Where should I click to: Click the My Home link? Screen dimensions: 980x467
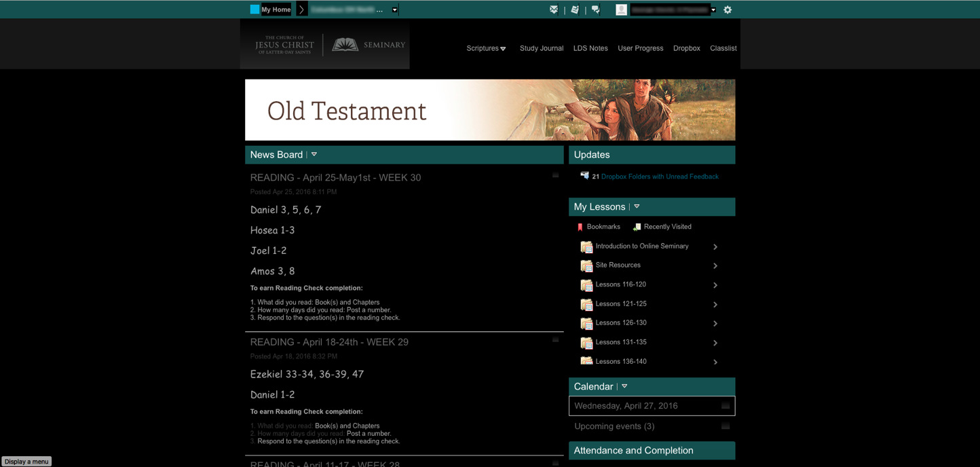coord(276,10)
